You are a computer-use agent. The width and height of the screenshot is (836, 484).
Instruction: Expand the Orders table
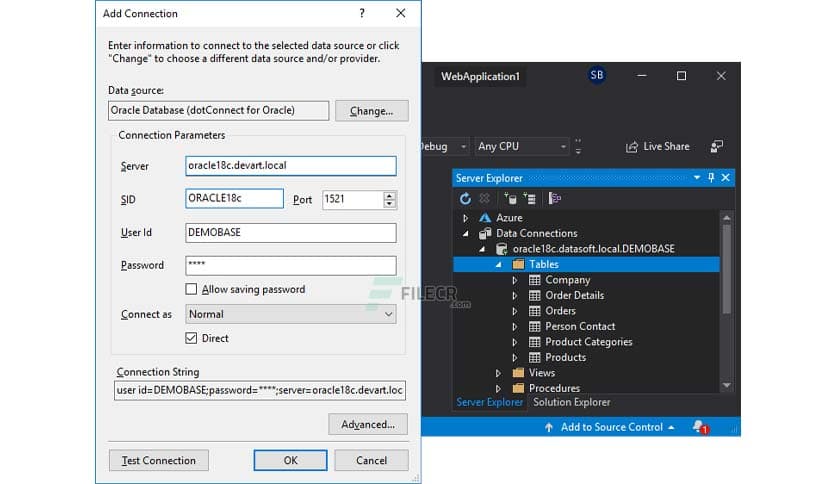[515, 311]
